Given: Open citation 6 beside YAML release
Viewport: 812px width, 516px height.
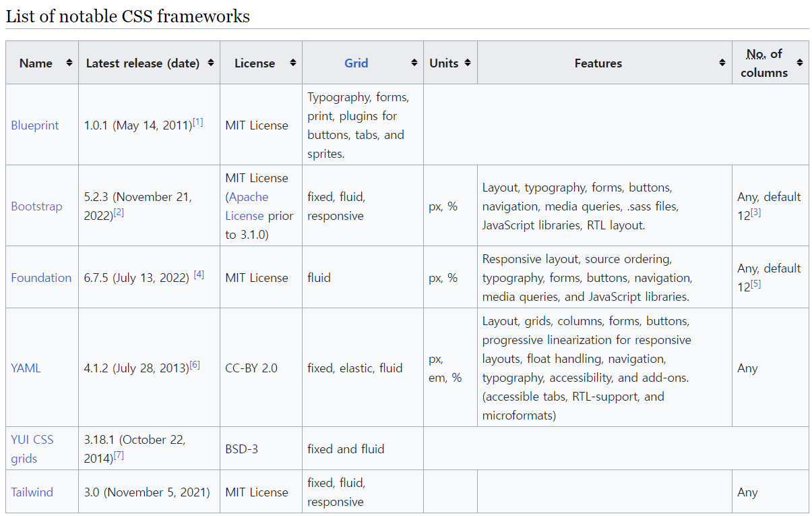Looking at the screenshot, I should [195, 365].
